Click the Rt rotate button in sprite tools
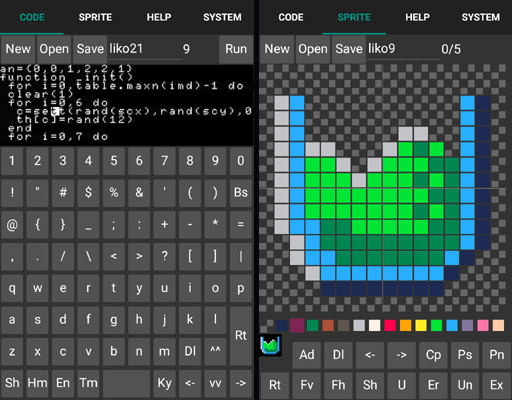Screen dimensions: 512x400 pyautogui.click(x=275, y=385)
